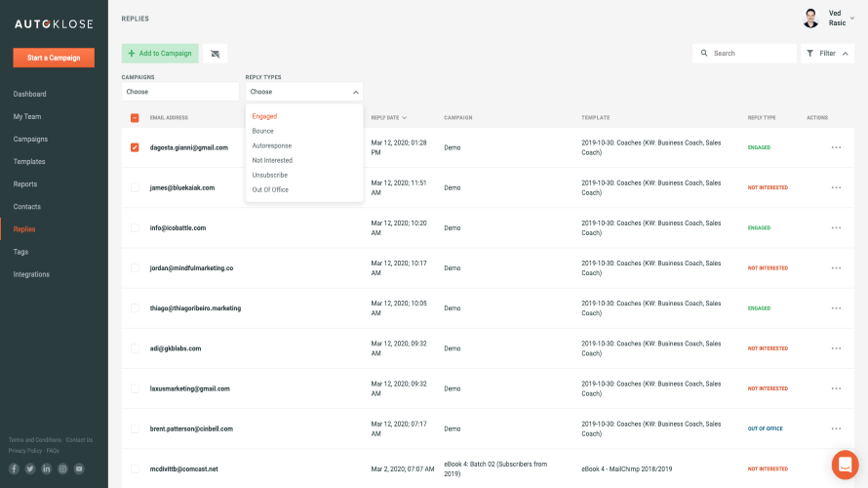Uncheck the dagosta.gianni@gmail.com row checkbox
This screenshot has width=868, height=488.
coord(135,147)
